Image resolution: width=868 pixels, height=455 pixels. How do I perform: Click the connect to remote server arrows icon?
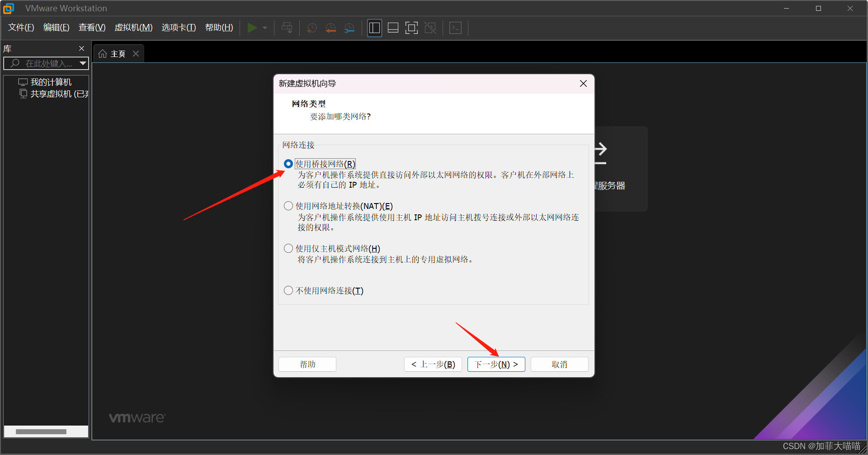point(600,154)
